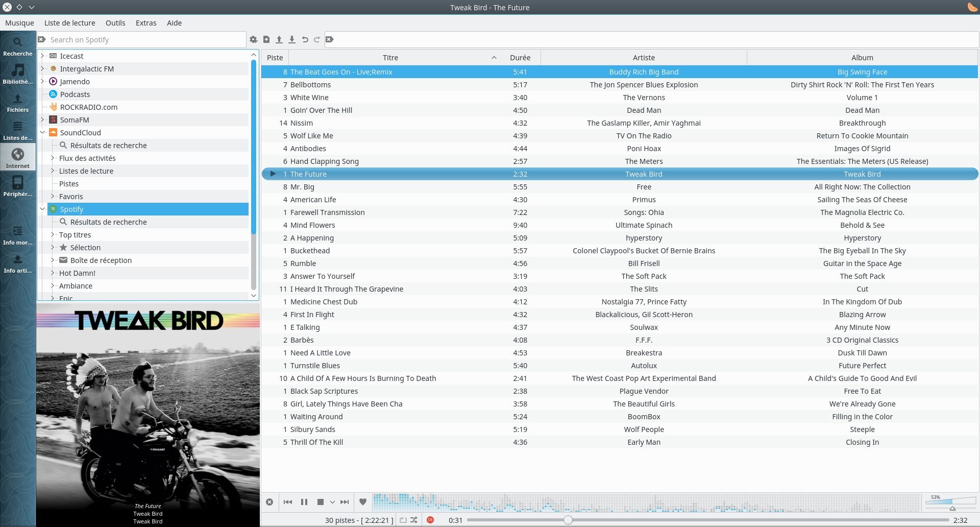Viewport: 980px width, 527px height.
Task: Open the Bibliothèque sidebar tab
Action: (18, 73)
